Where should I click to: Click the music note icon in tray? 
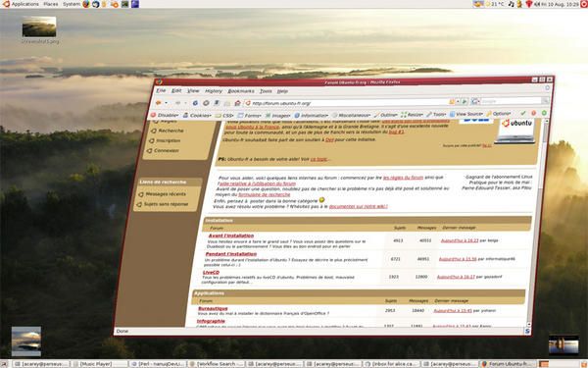[511, 4]
